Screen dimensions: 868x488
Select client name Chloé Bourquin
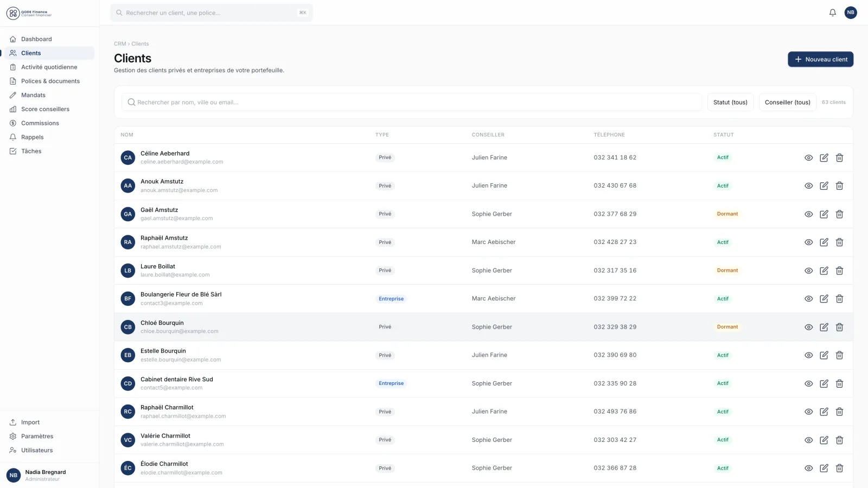point(162,323)
